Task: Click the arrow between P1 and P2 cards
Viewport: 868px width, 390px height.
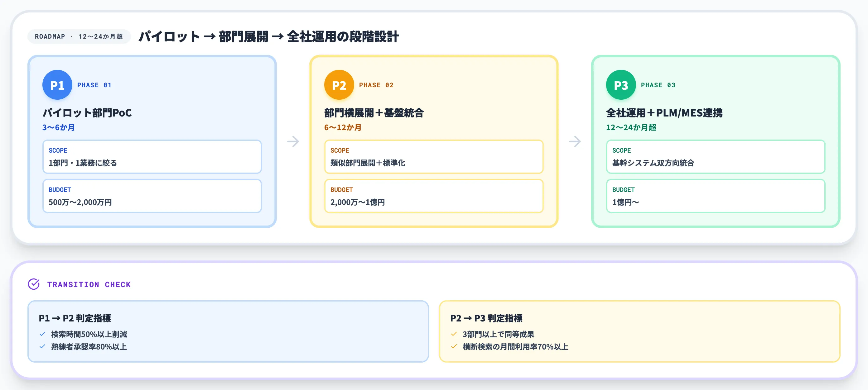Action: [293, 141]
